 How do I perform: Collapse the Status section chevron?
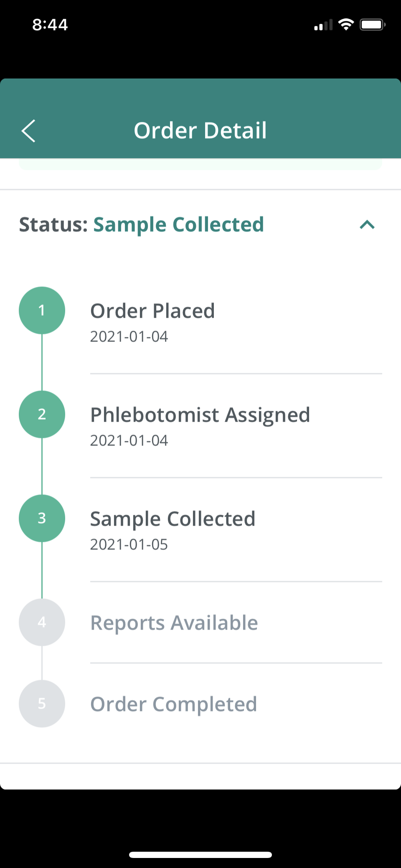tap(367, 225)
